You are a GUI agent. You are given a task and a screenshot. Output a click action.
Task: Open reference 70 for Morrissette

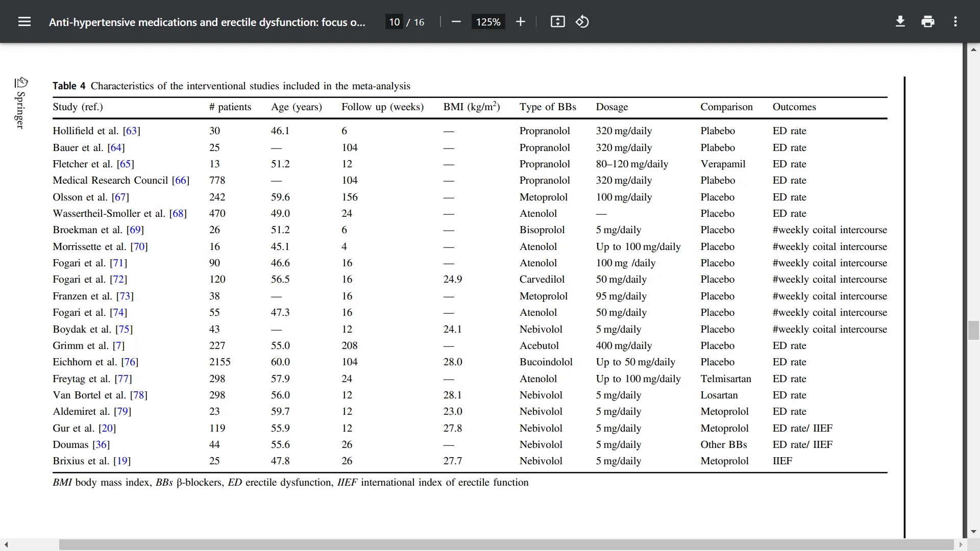[x=139, y=246]
